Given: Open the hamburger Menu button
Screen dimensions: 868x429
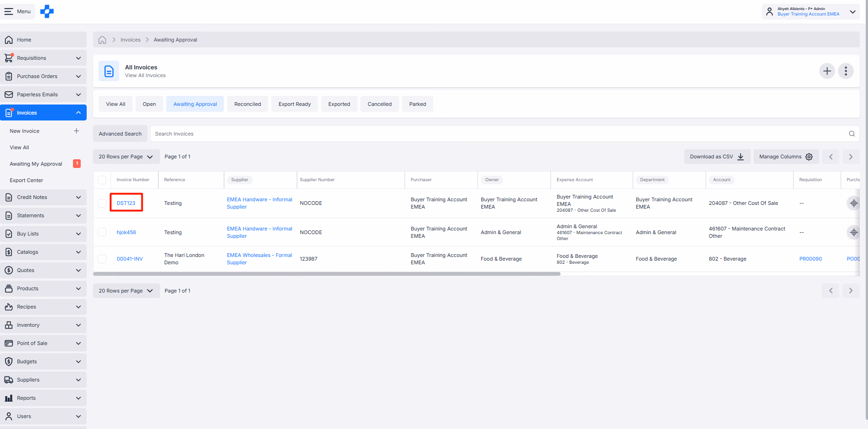Looking at the screenshot, I should click(18, 11).
